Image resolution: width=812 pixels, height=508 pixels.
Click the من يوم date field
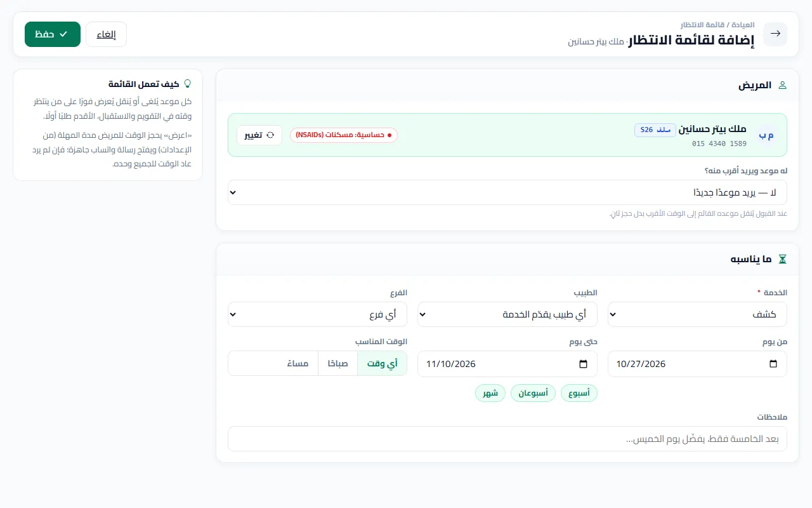[x=697, y=364]
